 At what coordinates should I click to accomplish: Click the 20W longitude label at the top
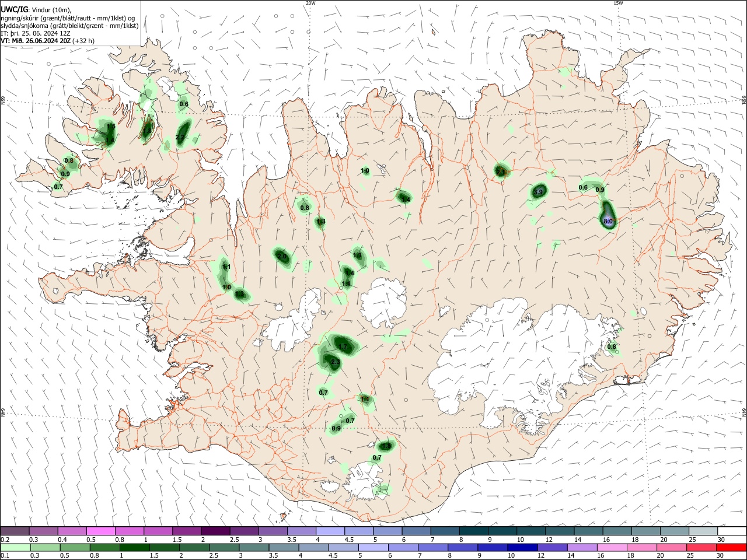pyautogui.click(x=310, y=3)
